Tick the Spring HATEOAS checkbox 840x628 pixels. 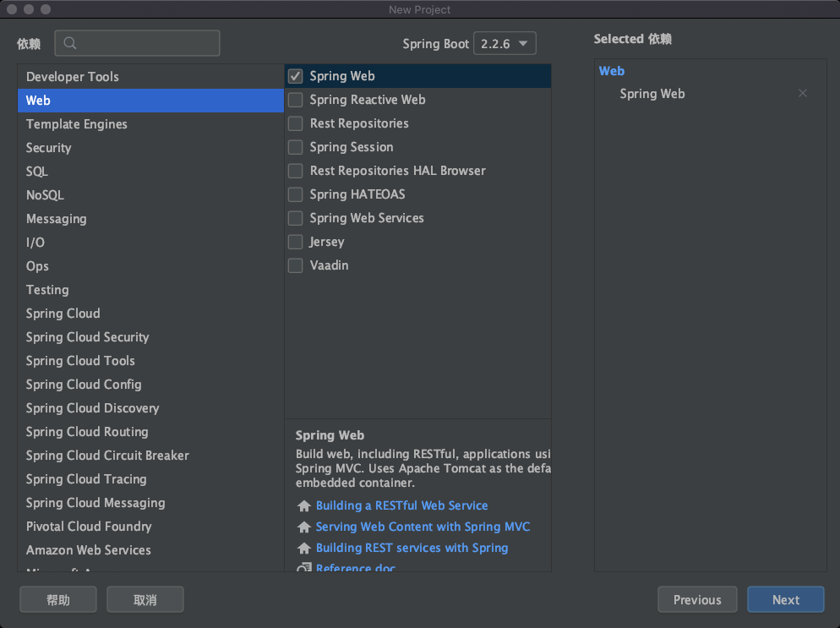[296, 194]
